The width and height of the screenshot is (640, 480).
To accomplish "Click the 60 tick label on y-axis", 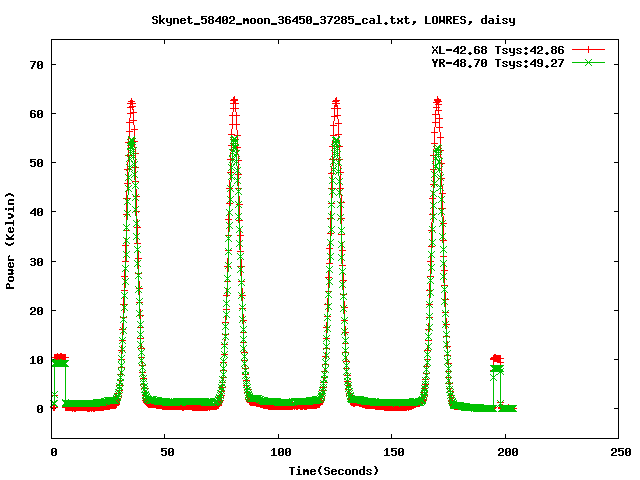I will pos(36,114).
